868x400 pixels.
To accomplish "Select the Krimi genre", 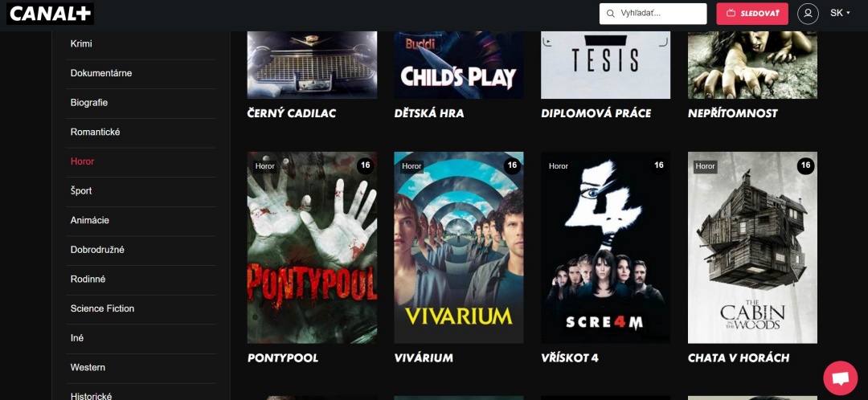I will (x=81, y=43).
